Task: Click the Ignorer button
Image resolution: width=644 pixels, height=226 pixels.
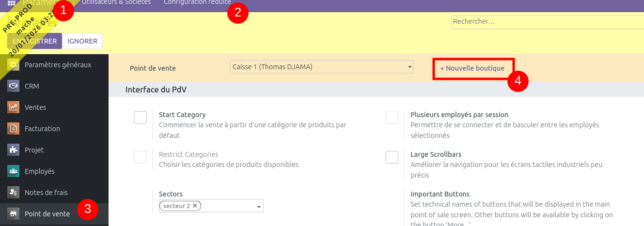Action: click(x=82, y=41)
